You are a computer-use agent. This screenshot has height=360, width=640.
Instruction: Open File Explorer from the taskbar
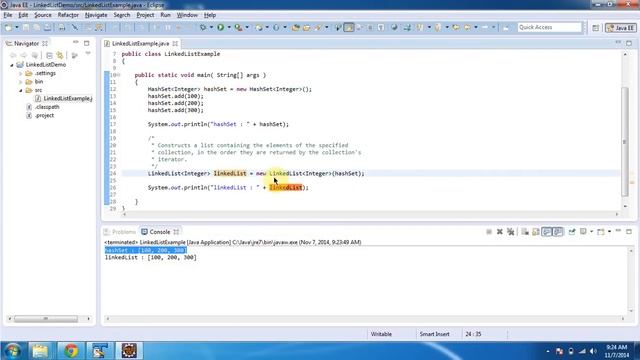click(40, 351)
